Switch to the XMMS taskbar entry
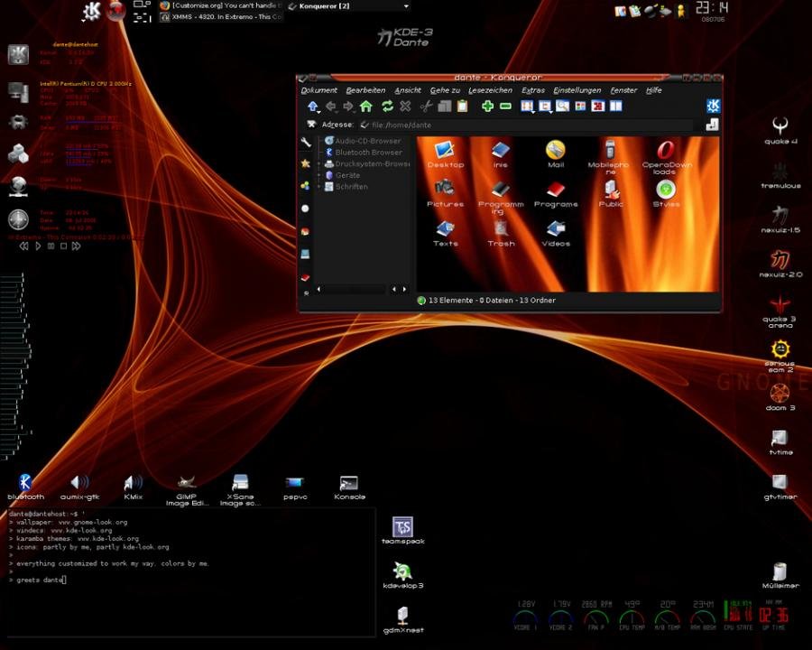 (x=220, y=17)
